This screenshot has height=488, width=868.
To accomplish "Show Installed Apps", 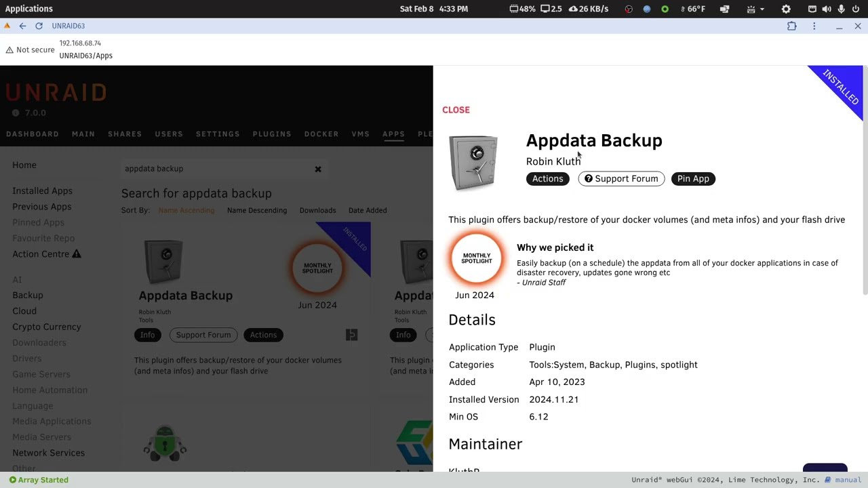I will click(42, 191).
